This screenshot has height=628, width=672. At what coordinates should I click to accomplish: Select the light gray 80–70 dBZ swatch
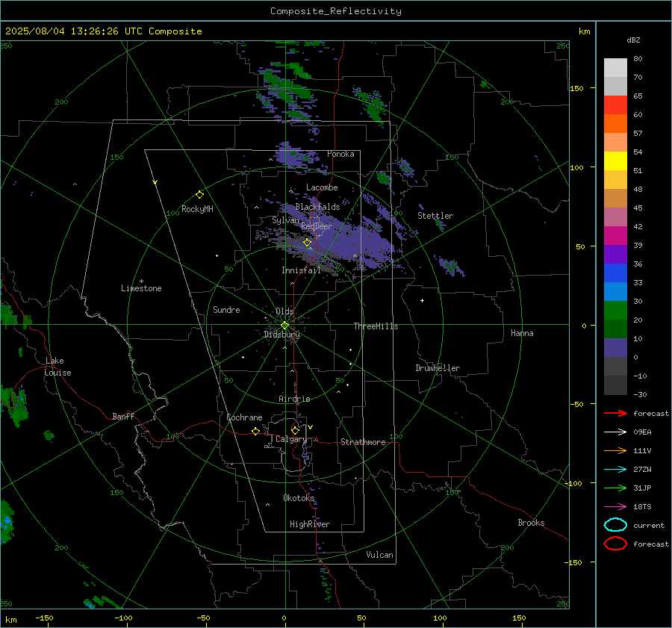point(615,68)
